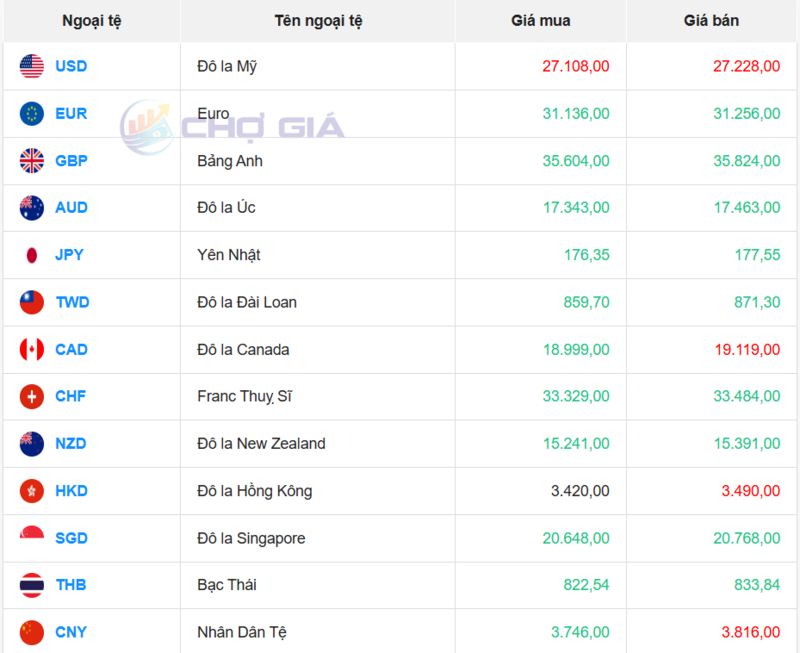Viewport: 800px width, 653px height.
Task: Click the British flag icon
Action: coord(32,161)
